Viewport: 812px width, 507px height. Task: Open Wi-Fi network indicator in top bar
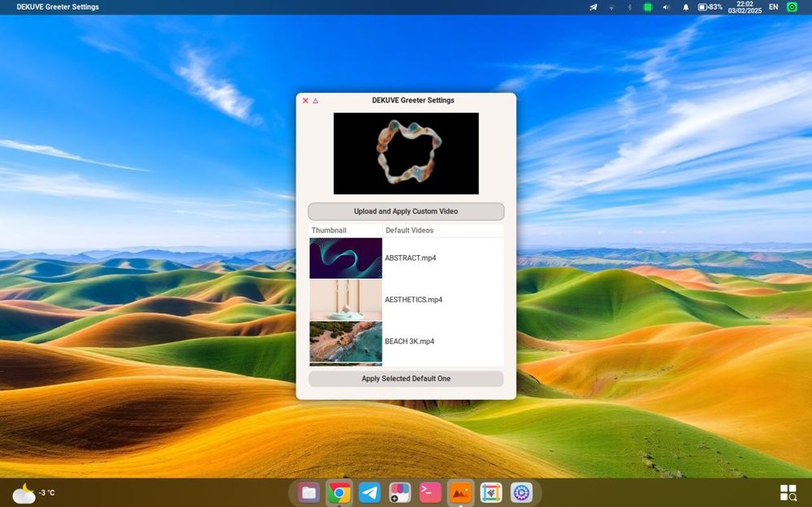coord(611,7)
